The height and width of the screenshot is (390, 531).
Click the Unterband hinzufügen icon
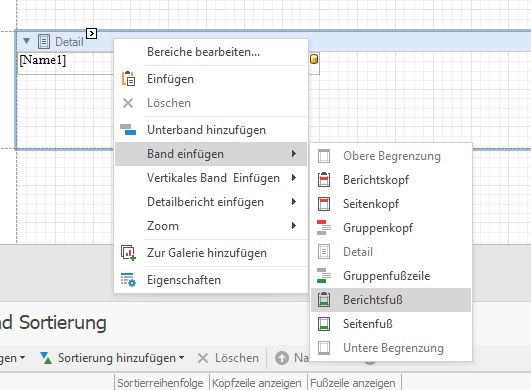[x=128, y=129]
